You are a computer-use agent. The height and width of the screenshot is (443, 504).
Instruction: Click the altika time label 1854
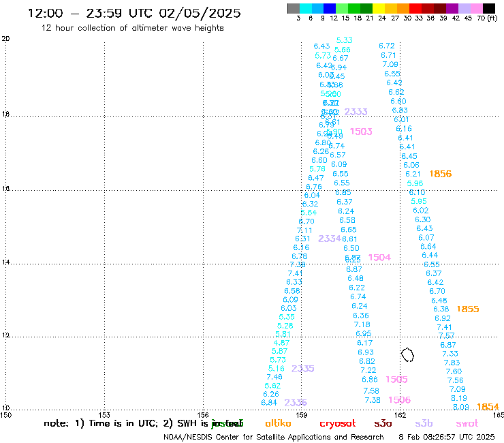[x=488, y=407]
